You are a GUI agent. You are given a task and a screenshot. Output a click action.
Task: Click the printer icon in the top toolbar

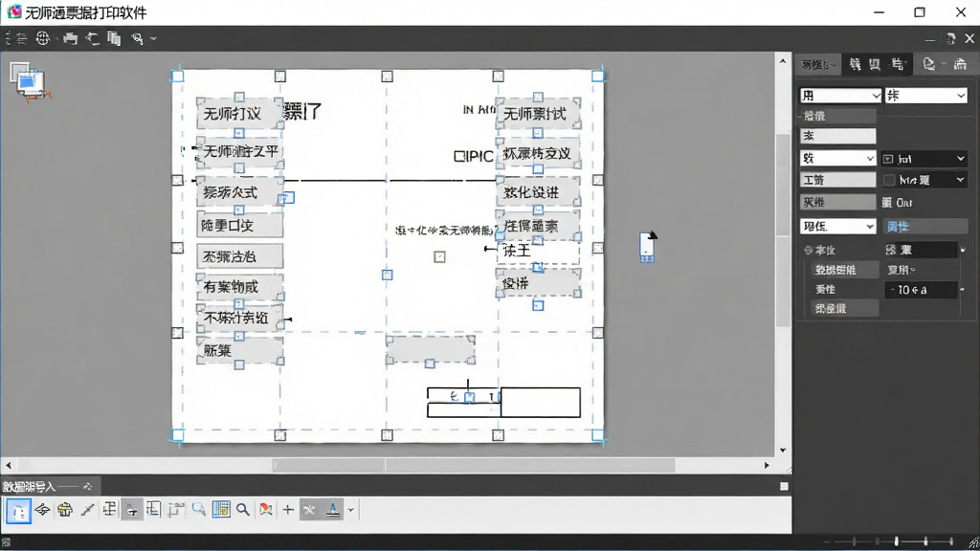pyautogui.click(x=70, y=38)
